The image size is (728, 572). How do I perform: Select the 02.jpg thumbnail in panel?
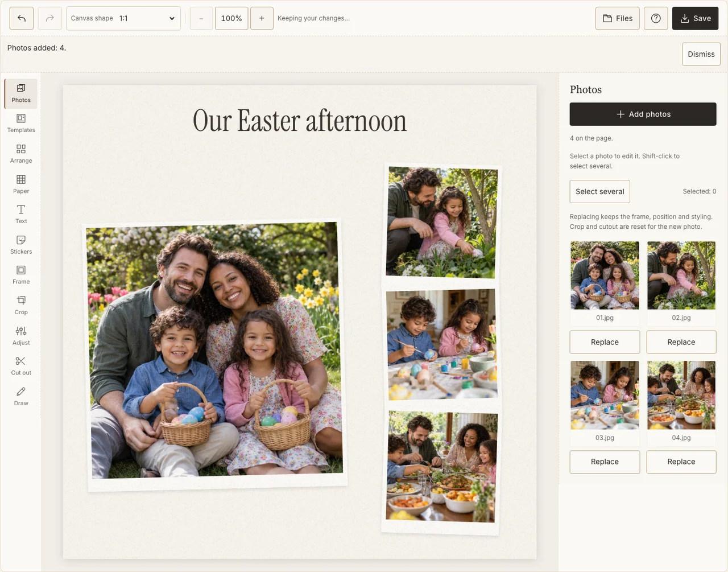click(681, 275)
